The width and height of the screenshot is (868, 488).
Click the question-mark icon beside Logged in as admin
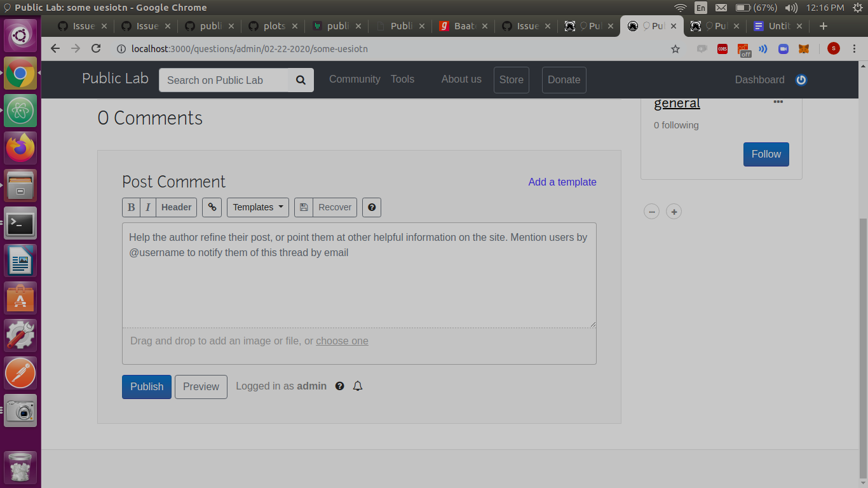pyautogui.click(x=340, y=386)
